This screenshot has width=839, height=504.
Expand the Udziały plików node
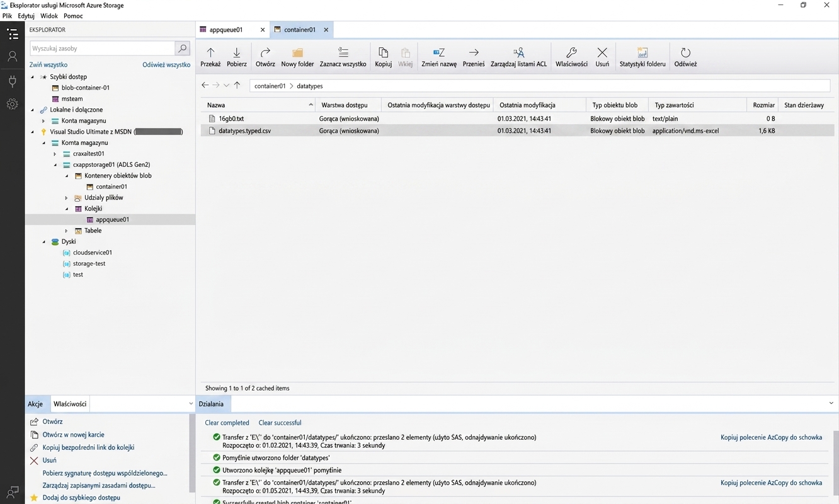pyautogui.click(x=66, y=198)
